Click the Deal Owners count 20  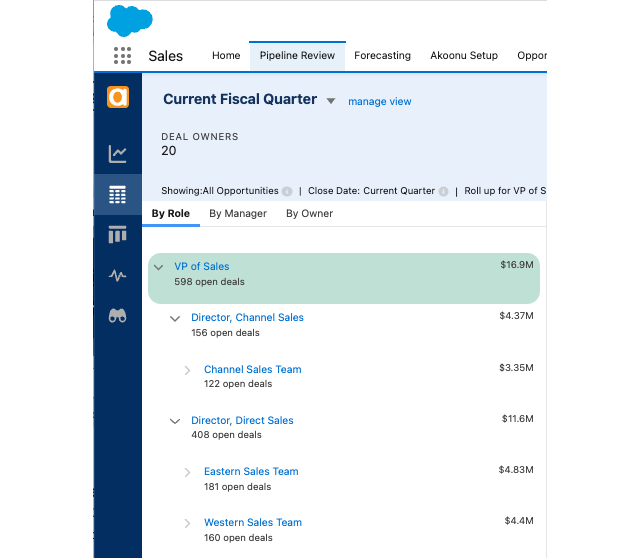coord(169,151)
